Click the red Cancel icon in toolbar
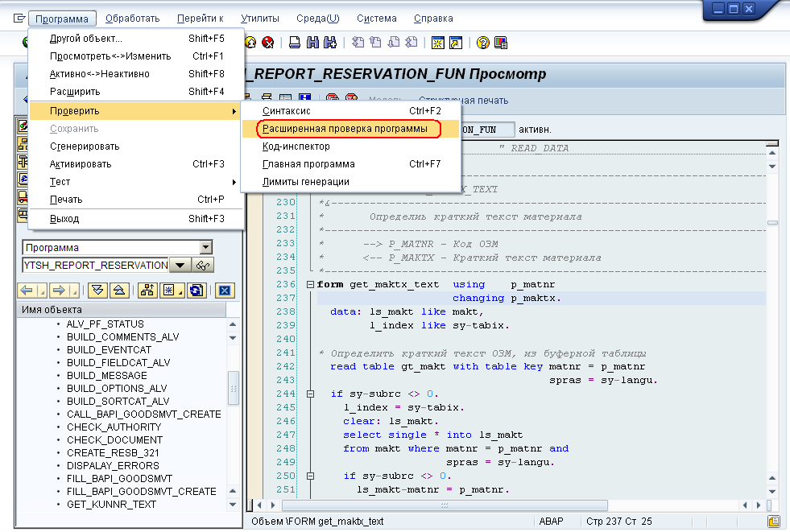Image resolution: width=790 pixels, height=532 pixels. [268, 43]
